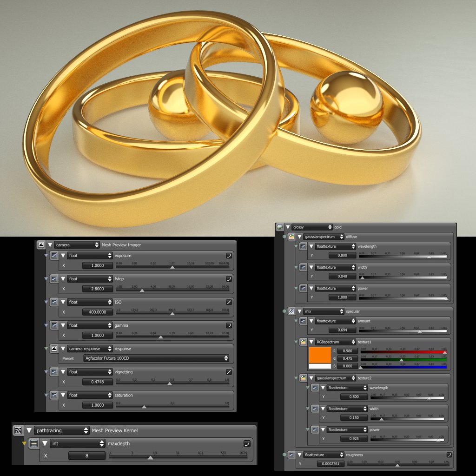Screen dimensions: 476x476
Task: Click the maxdepth int node icon
Action: coord(34,443)
